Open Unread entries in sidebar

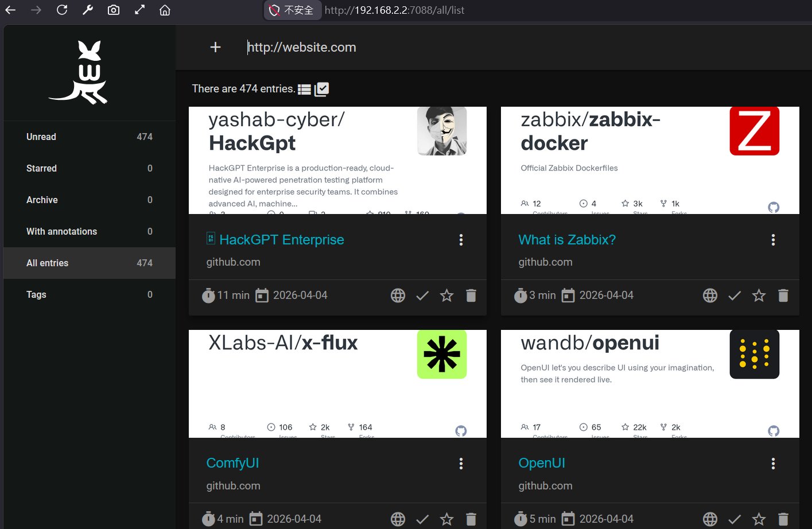tap(41, 137)
